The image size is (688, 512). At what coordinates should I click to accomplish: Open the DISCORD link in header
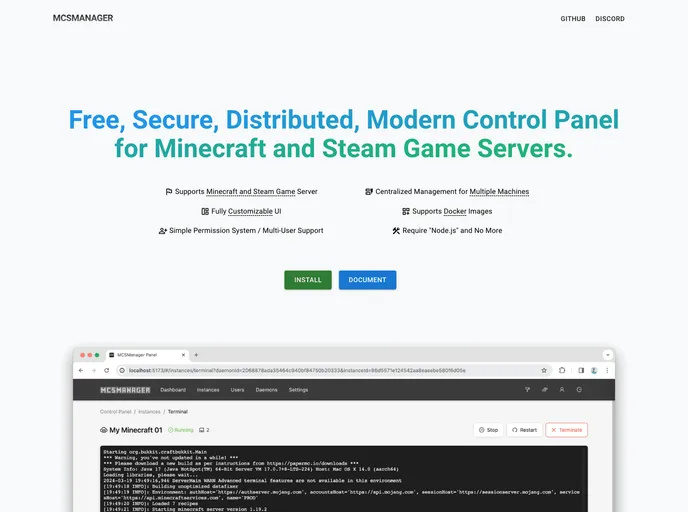pyautogui.click(x=609, y=18)
